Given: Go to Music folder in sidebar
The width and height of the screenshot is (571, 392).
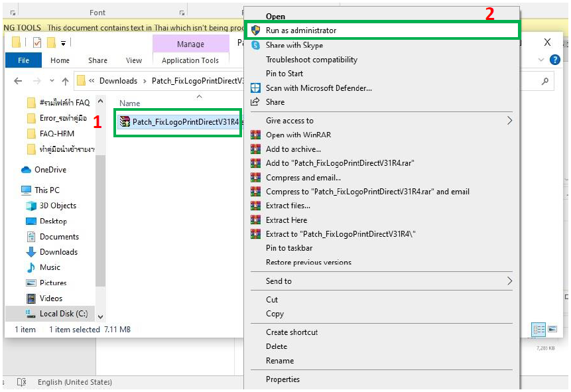Looking at the screenshot, I should pyautogui.click(x=50, y=267).
